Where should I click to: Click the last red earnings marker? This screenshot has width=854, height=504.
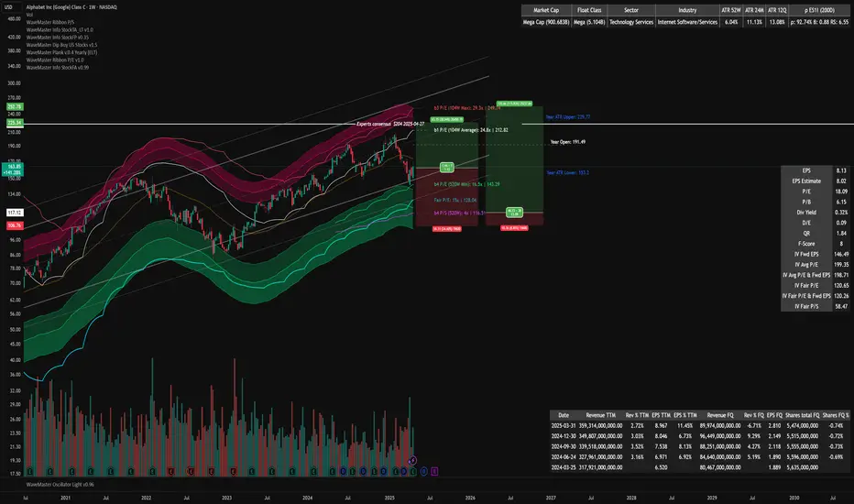[234, 471]
